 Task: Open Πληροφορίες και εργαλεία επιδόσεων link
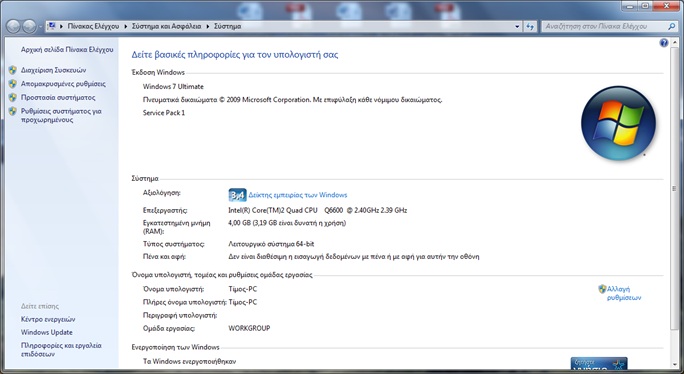(x=61, y=350)
